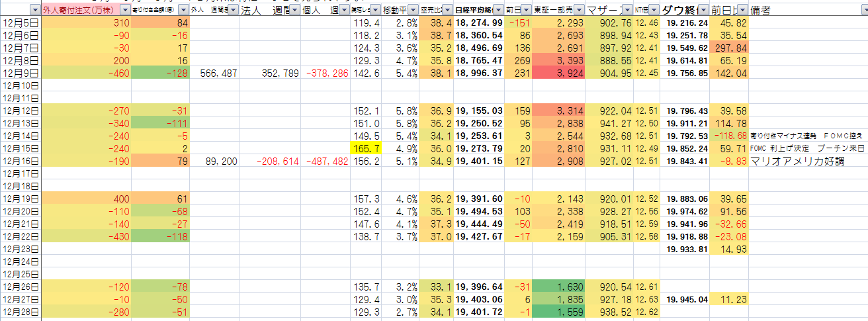The height and width of the screenshot is (321, 868).
Task: Select the Nikkei close cell 18,996.37
Action: point(478,73)
